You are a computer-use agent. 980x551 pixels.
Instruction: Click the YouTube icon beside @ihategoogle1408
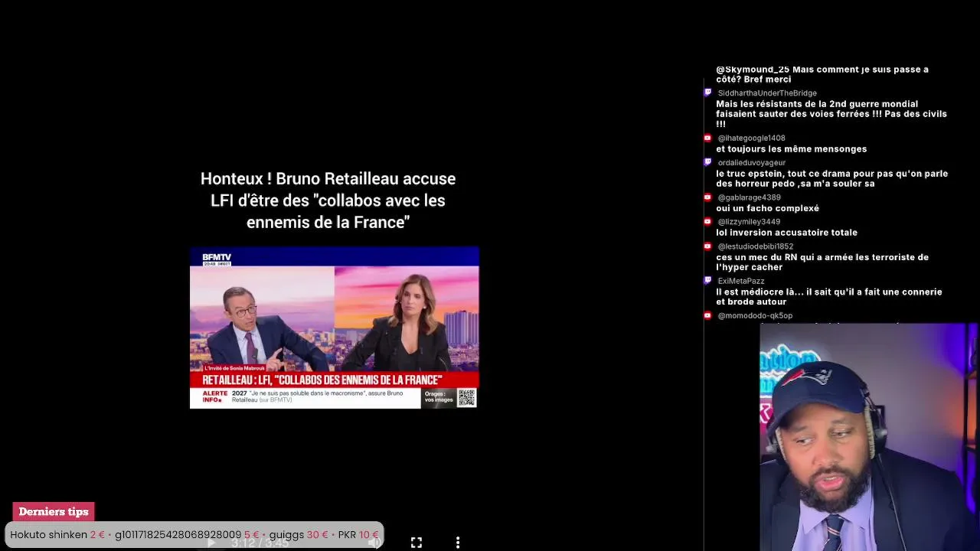coord(707,138)
